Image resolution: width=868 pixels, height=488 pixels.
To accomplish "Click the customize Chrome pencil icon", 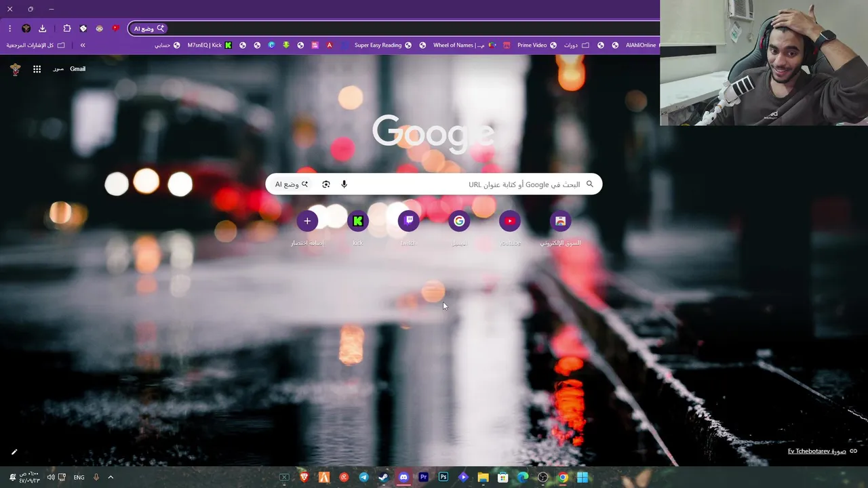I will point(14,451).
